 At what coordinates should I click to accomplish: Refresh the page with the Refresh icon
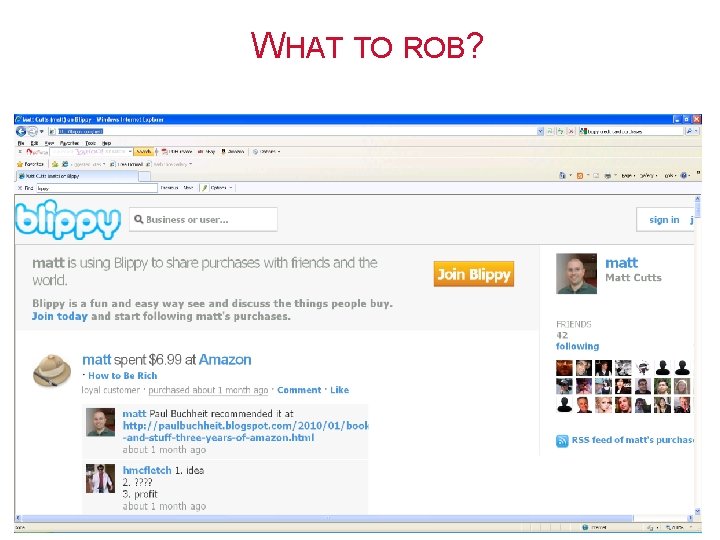click(560, 131)
